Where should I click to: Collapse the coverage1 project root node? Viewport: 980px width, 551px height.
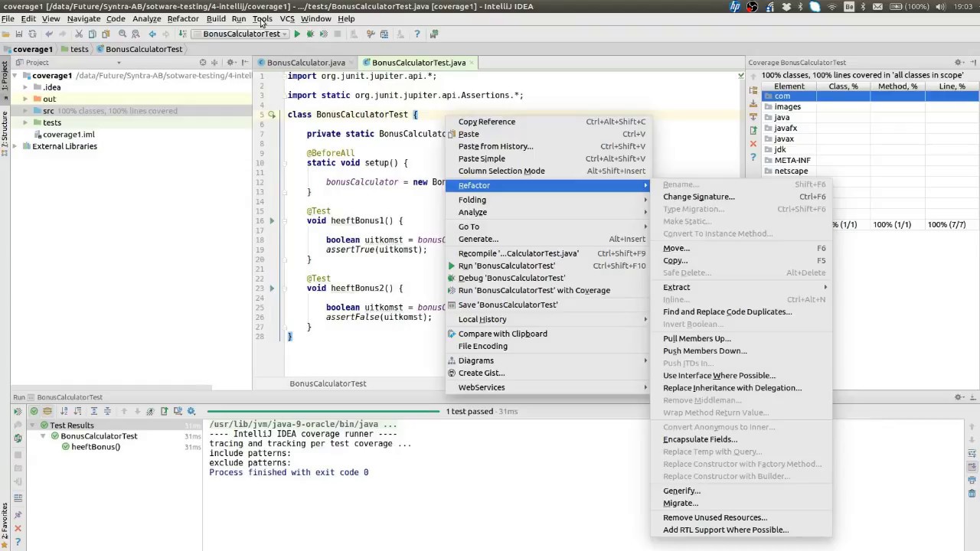coord(15,76)
